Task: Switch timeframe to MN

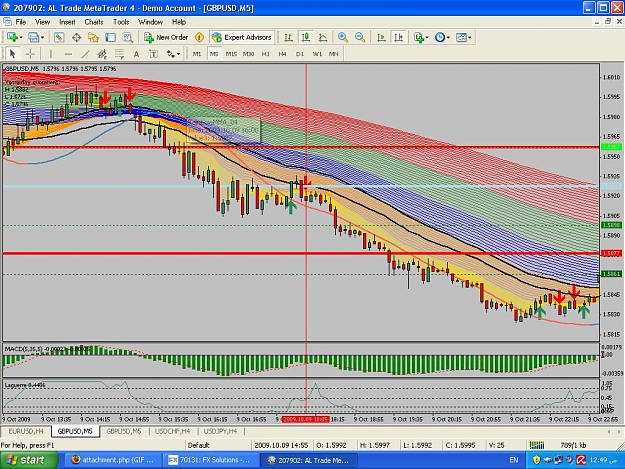Action: click(334, 54)
